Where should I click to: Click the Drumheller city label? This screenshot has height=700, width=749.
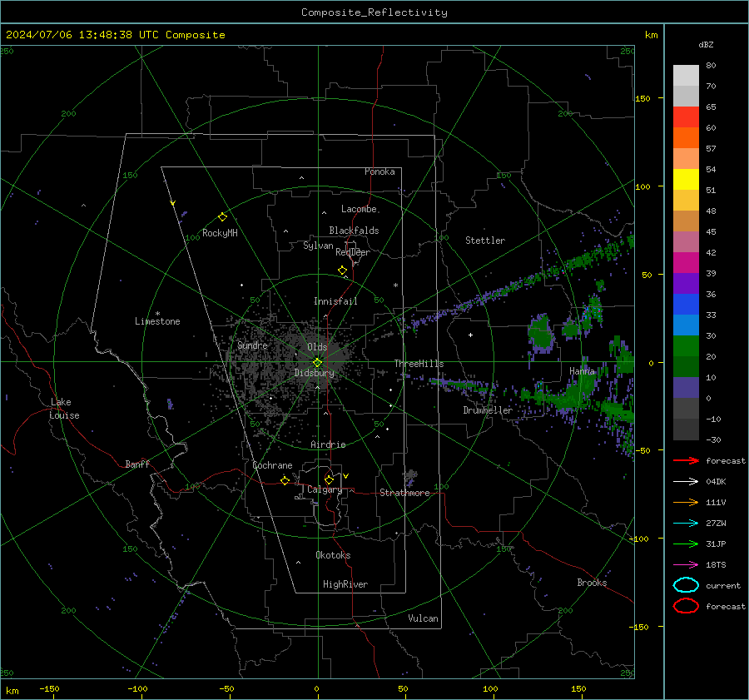click(488, 410)
